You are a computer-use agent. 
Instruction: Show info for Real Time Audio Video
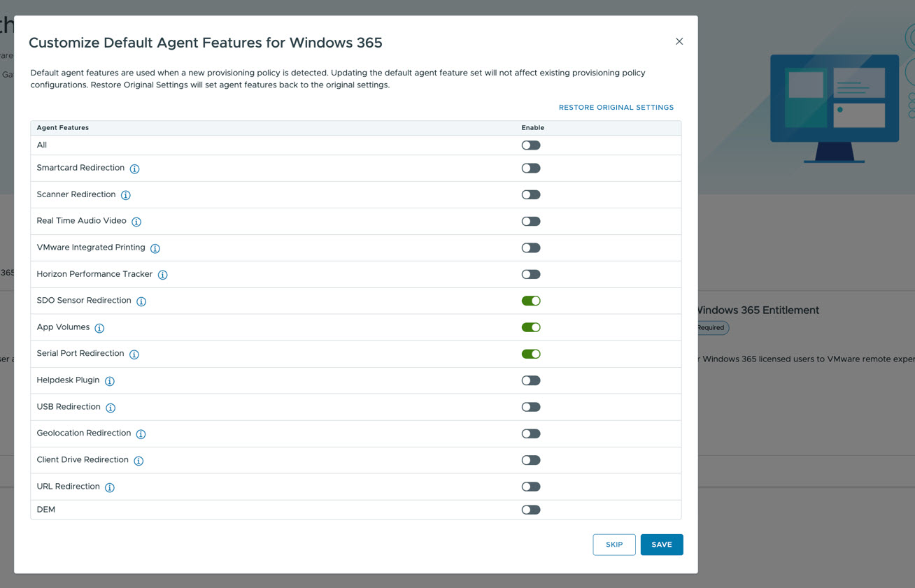(x=136, y=222)
